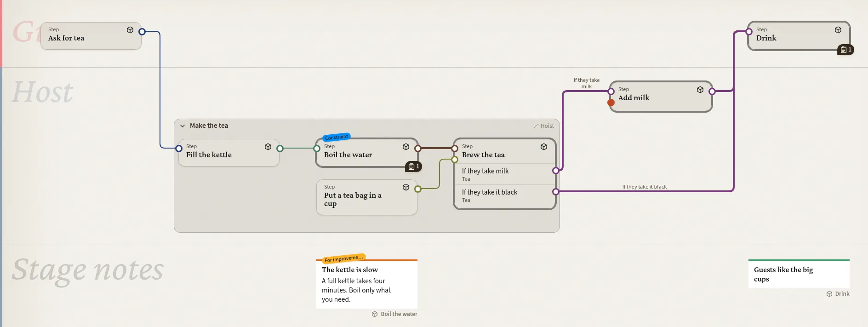Image resolution: width=868 pixels, height=327 pixels.
Task: Select the Add milk step title
Action: pyautogui.click(x=634, y=98)
